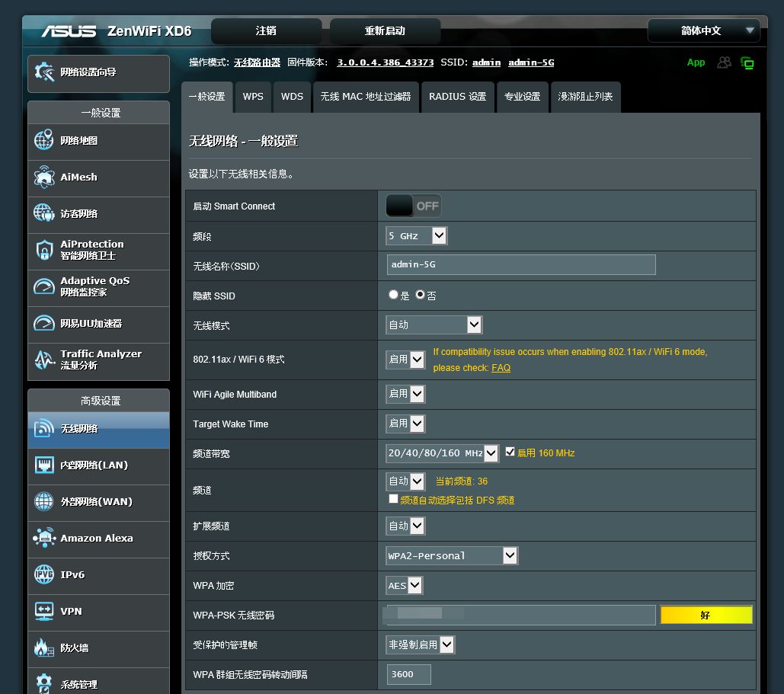Switch to the 一般设置 tab
This screenshot has width=784, height=694.
pos(207,97)
